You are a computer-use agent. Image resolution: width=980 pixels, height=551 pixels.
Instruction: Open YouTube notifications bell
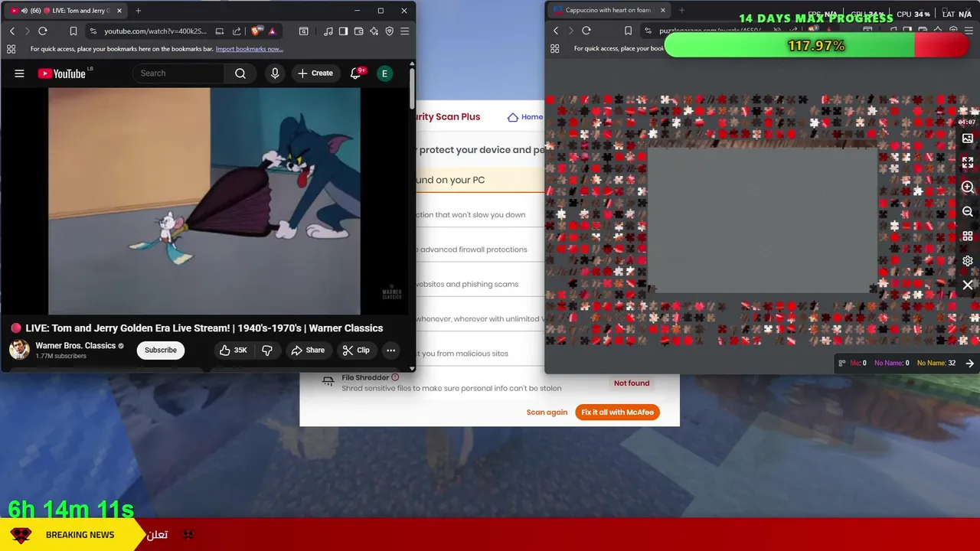tap(355, 73)
